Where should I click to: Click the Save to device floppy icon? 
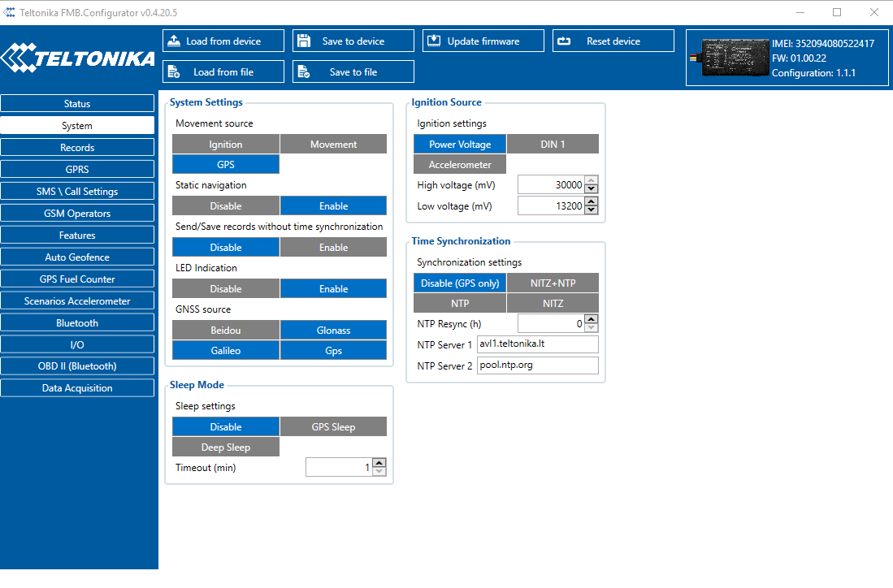pos(303,41)
